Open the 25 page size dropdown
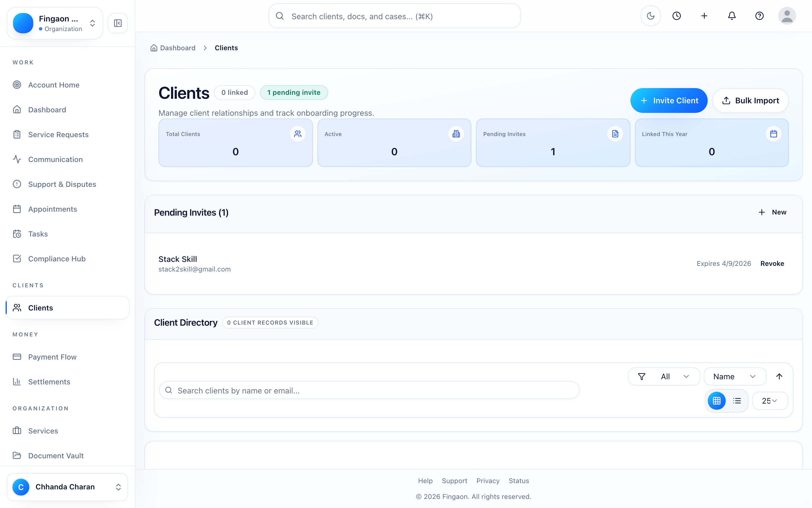Viewport: 812px width, 508px height. (x=770, y=400)
